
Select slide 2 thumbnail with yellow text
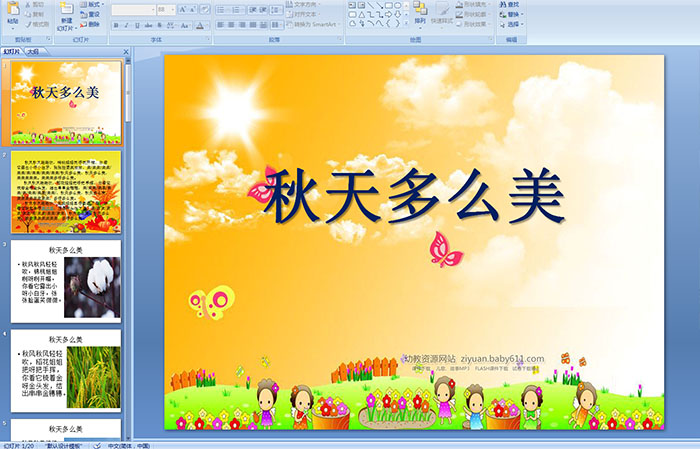coord(66,192)
